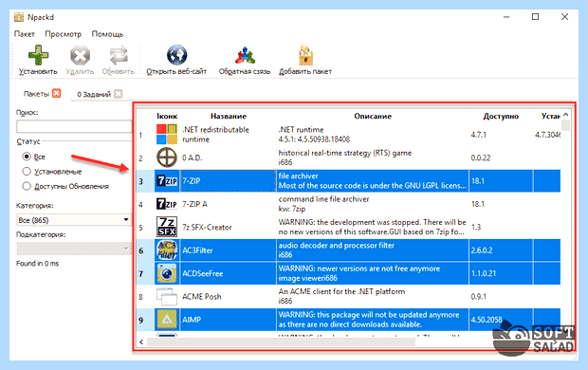Click inside the Поиск search field
The width and height of the screenshot is (588, 370).
tap(74, 126)
